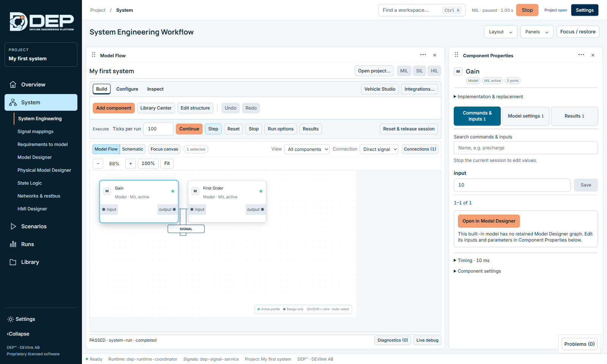The image size is (607, 364).
Task: Select the Configure tab
Action: point(127,89)
